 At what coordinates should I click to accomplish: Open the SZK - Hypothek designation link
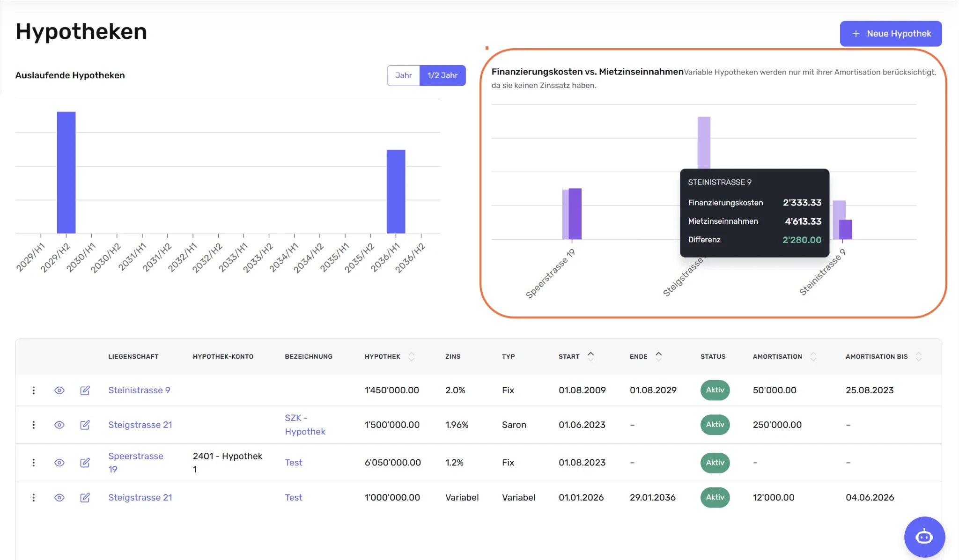tap(305, 425)
